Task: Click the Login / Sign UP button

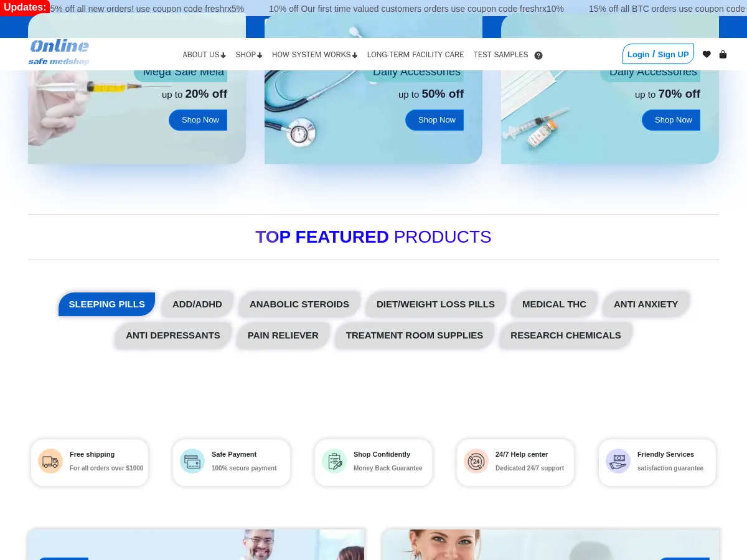Action: point(658,54)
